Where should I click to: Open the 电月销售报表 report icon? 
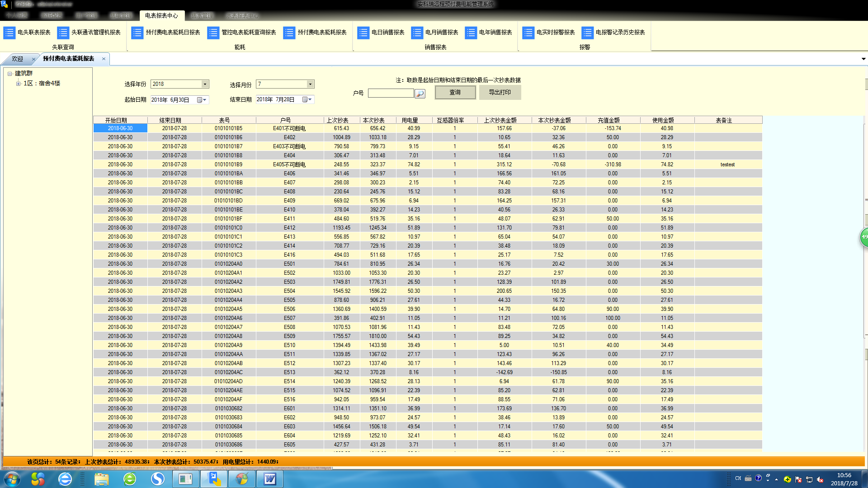tap(417, 33)
